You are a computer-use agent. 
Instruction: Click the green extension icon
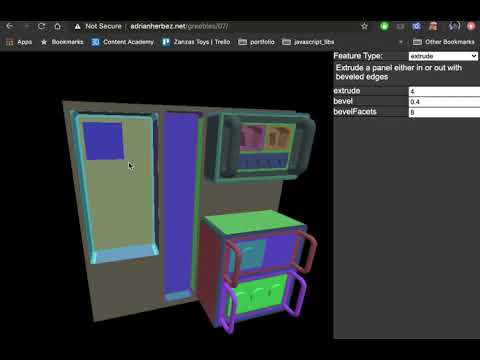point(384,26)
